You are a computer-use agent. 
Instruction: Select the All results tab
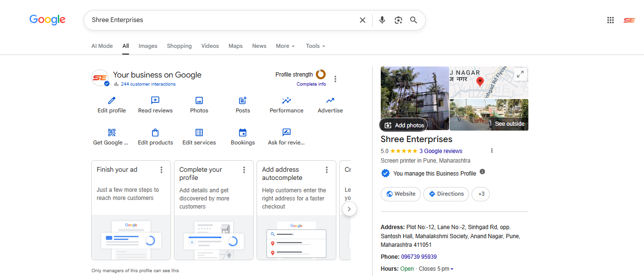click(x=126, y=46)
